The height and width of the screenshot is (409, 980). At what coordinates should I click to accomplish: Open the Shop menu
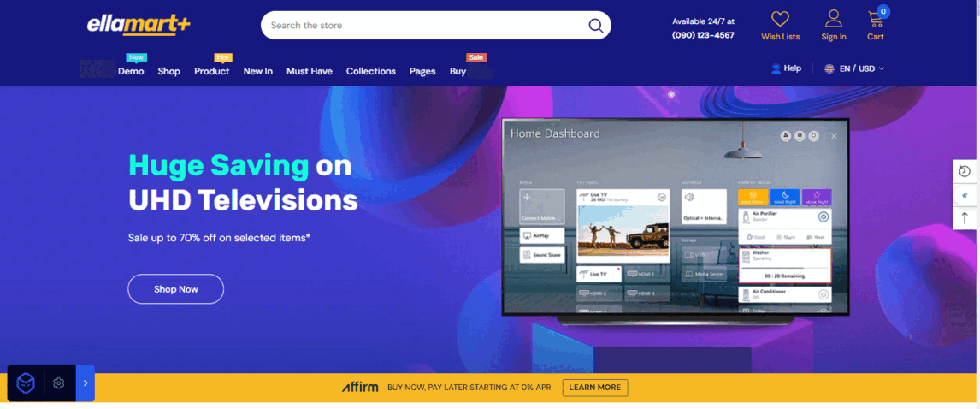point(168,71)
